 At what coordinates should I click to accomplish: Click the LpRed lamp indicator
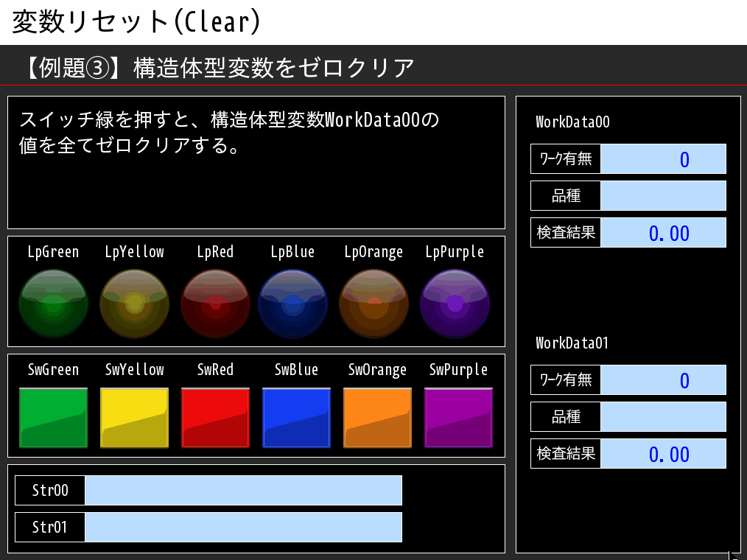tap(215, 304)
